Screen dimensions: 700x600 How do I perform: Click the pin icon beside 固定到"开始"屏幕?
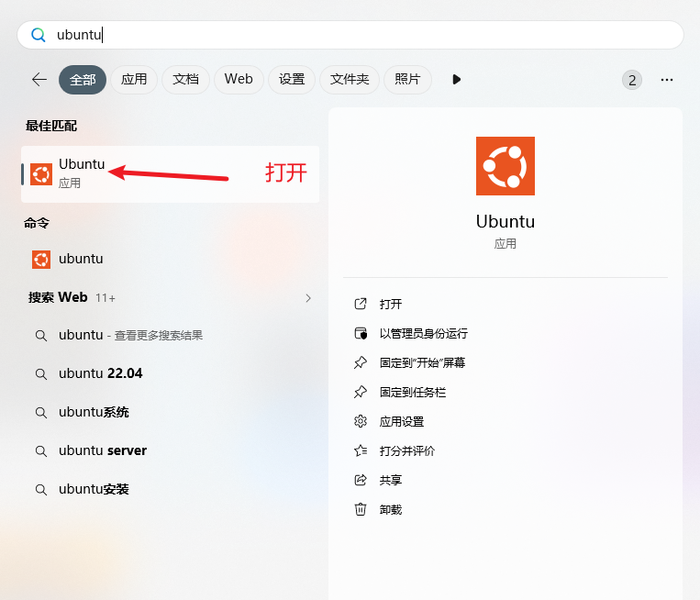361,362
